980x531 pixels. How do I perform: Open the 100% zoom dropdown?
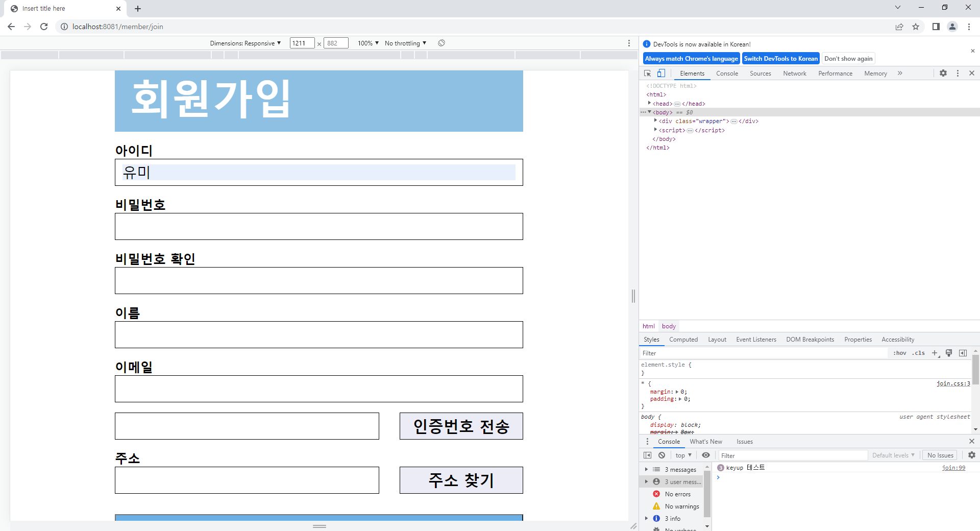(368, 43)
